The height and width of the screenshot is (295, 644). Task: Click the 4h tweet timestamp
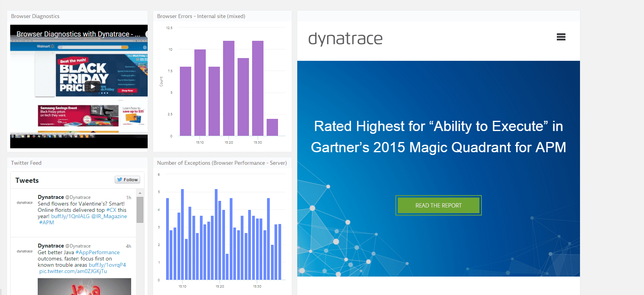128,246
